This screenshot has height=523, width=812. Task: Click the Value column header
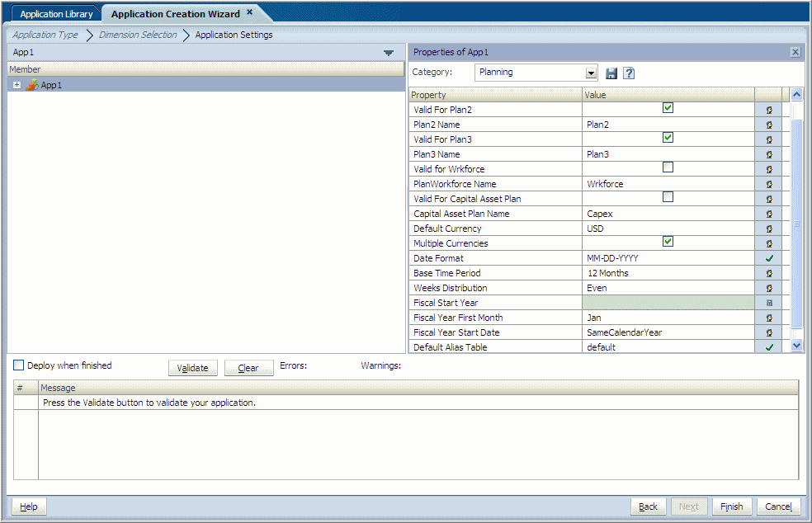[x=668, y=95]
